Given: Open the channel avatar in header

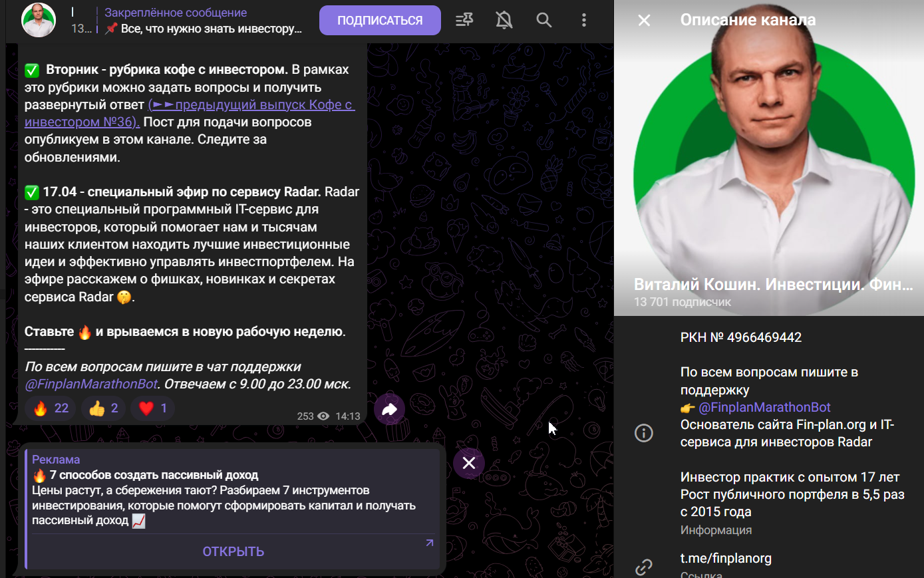Looking at the screenshot, I should click(39, 20).
